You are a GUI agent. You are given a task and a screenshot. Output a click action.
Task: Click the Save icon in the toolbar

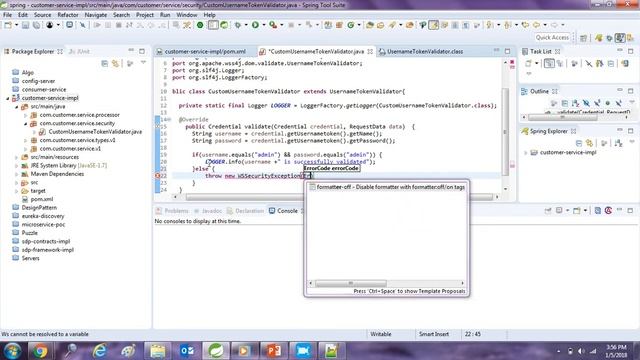point(25,25)
